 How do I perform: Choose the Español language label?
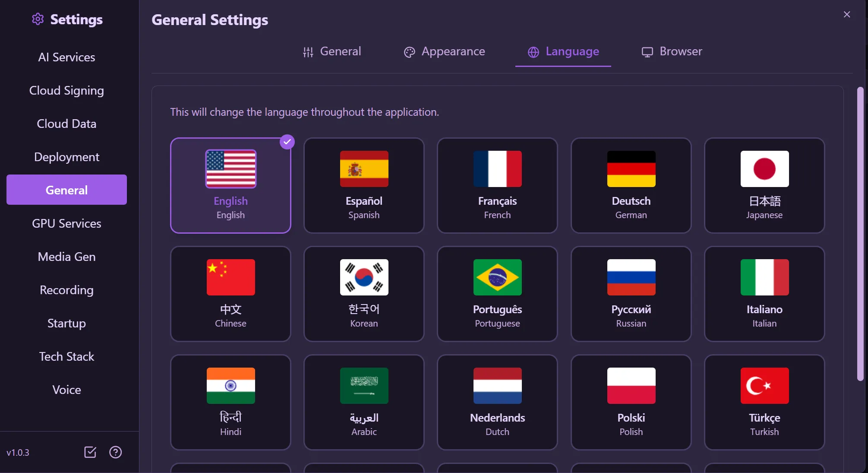pyautogui.click(x=364, y=201)
